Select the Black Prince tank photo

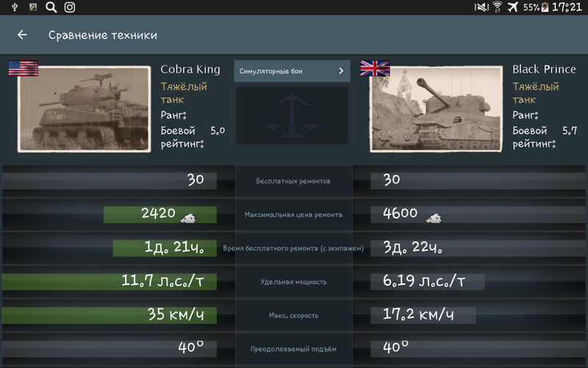point(436,109)
